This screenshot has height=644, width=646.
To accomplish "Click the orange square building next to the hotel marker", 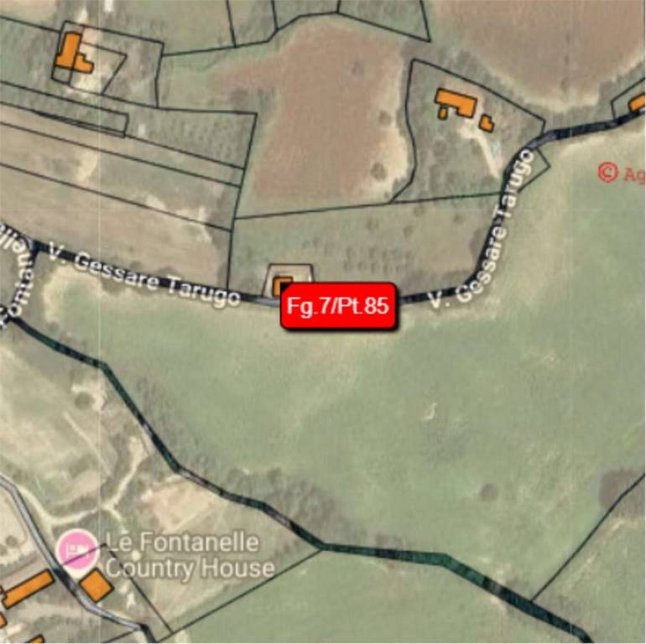I will click(x=96, y=586).
